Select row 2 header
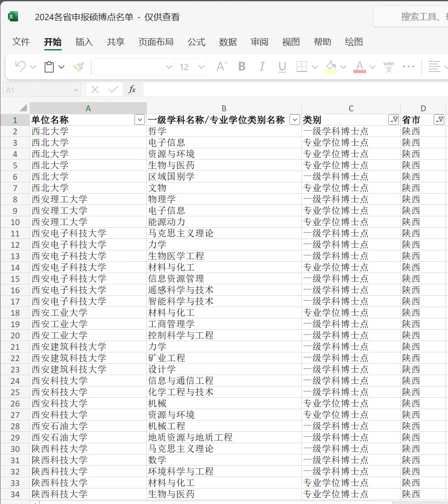 click(15, 131)
